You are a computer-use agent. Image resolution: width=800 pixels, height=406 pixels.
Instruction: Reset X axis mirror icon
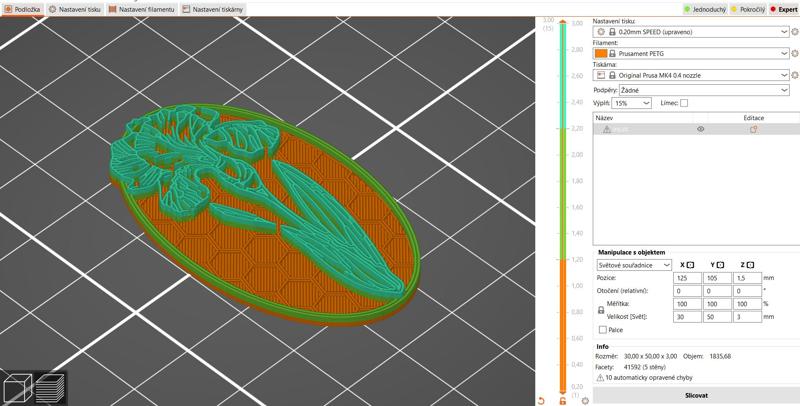coord(690,265)
